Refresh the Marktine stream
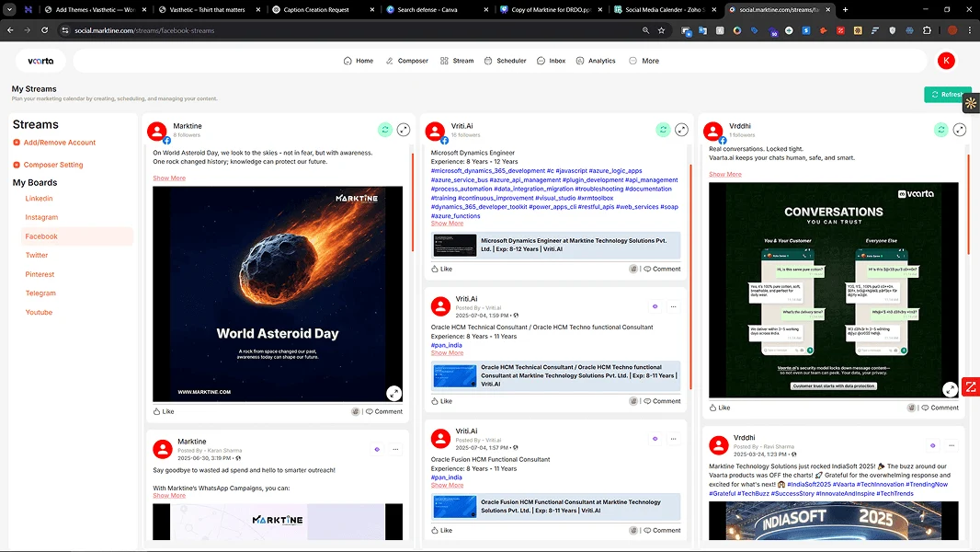 [x=385, y=130]
